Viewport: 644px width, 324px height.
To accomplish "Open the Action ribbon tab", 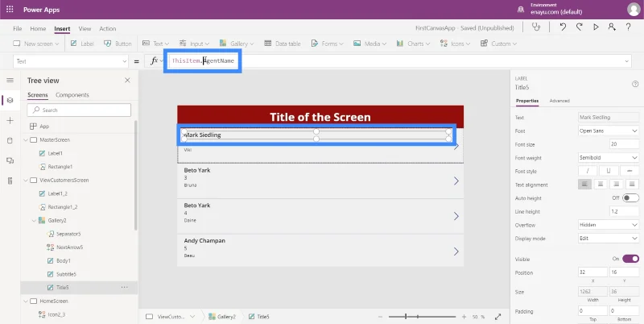I will pyautogui.click(x=108, y=28).
